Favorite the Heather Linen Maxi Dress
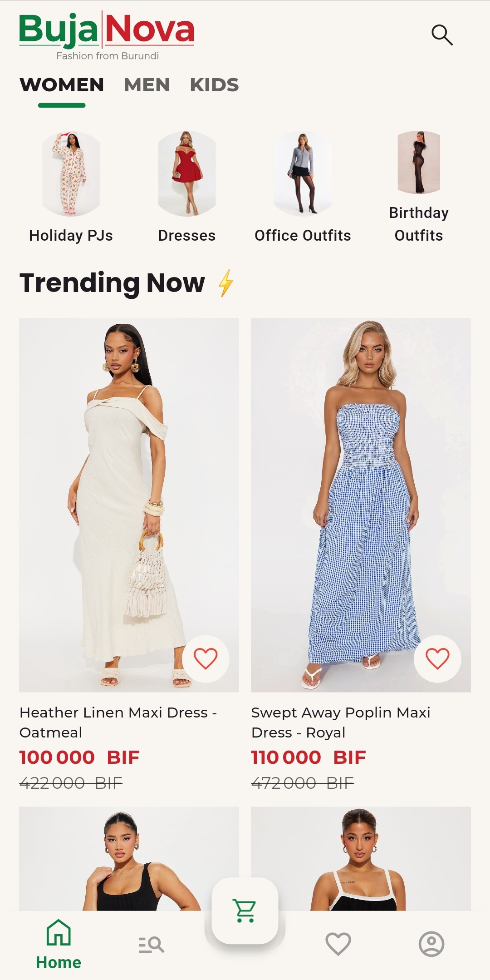490x980 pixels. point(206,658)
